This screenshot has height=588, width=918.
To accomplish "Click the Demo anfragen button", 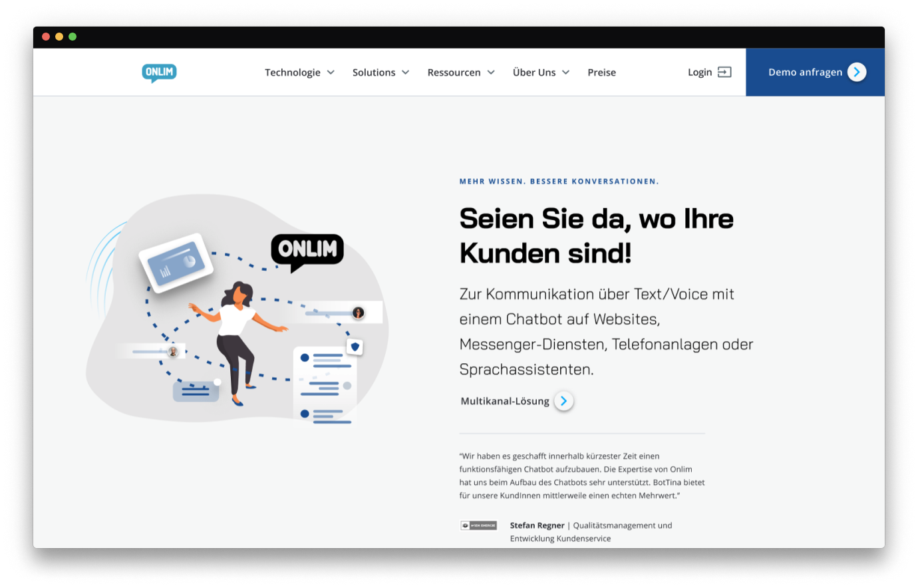I will pyautogui.click(x=815, y=72).
